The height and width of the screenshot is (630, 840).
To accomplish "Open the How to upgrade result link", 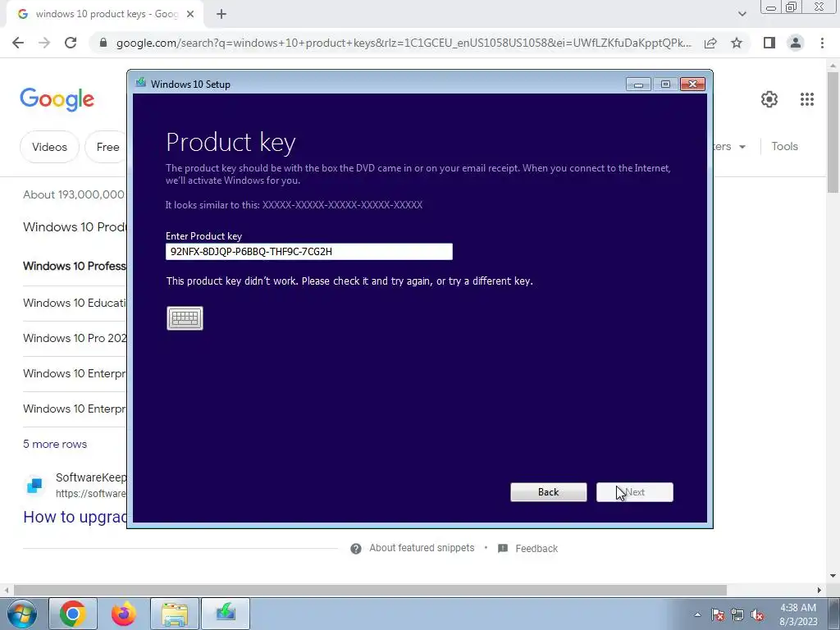I will 75,517.
